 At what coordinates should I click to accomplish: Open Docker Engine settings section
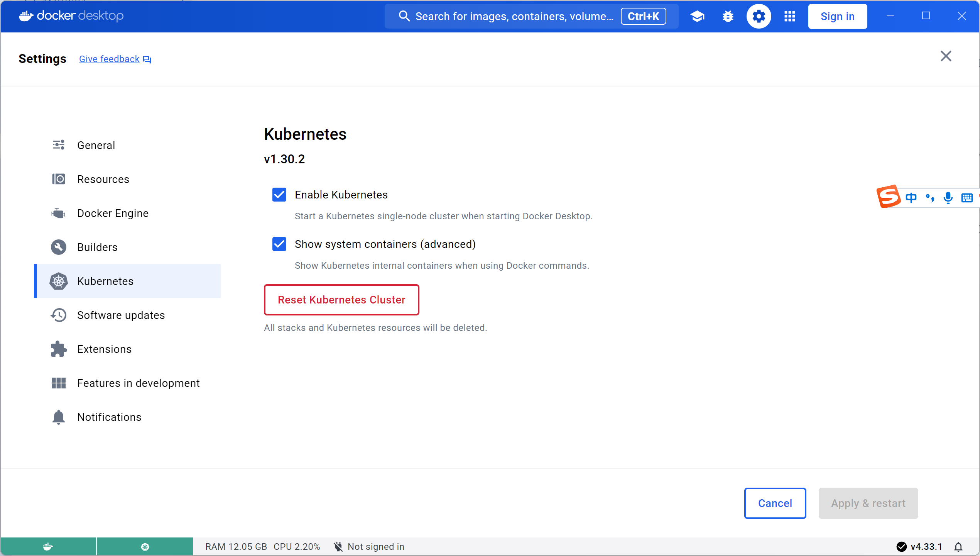[127, 213]
